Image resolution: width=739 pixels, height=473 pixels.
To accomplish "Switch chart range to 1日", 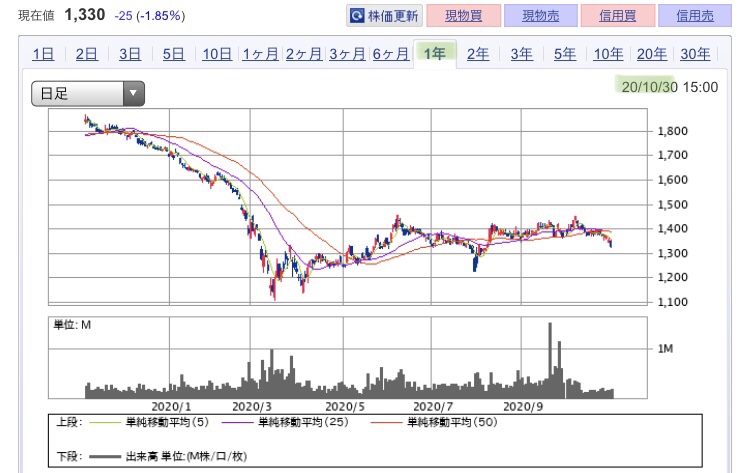I will coord(43,54).
